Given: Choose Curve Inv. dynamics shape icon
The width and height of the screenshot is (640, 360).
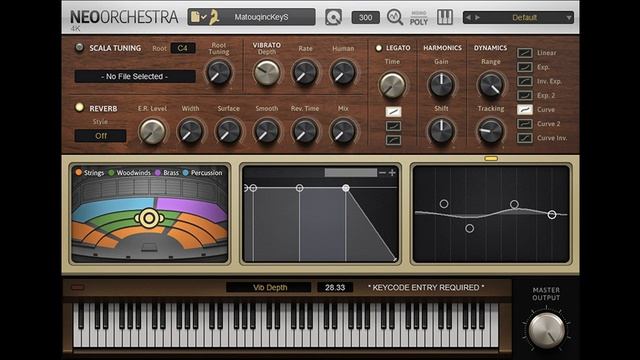Looking at the screenshot, I should click(525, 138).
